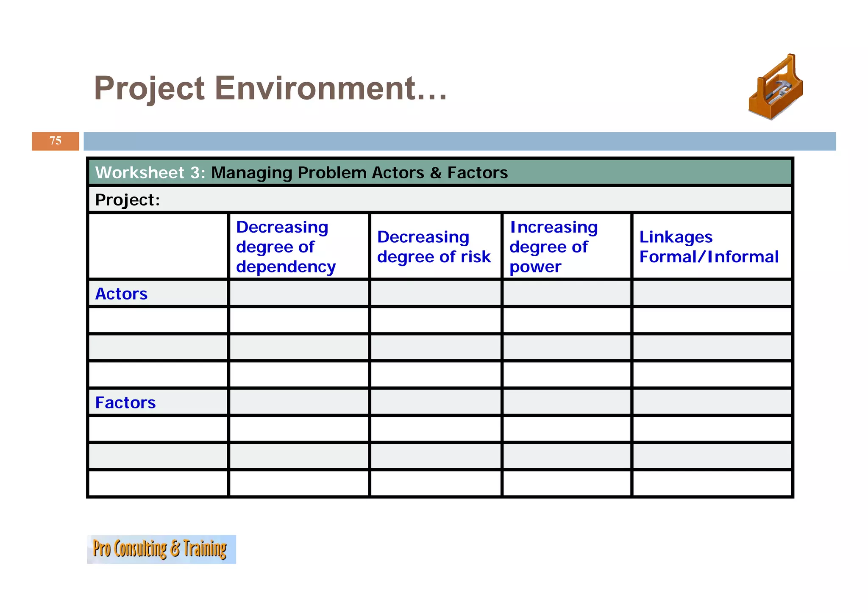Click Actors row dependency cell
This screenshot has width=868, height=613.
[x=299, y=294]
